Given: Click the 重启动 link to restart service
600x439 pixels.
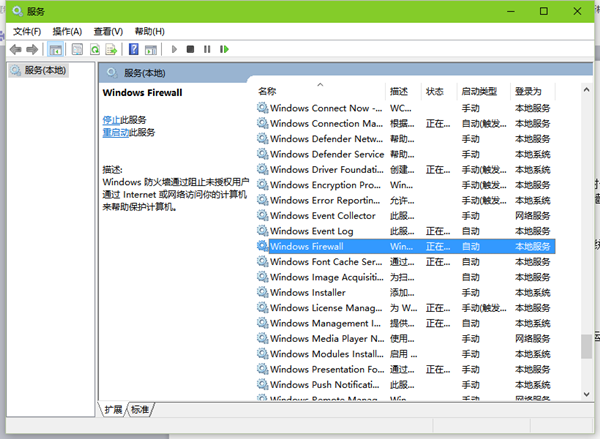Looking at the screenshot, I should [x=116, y=132].
